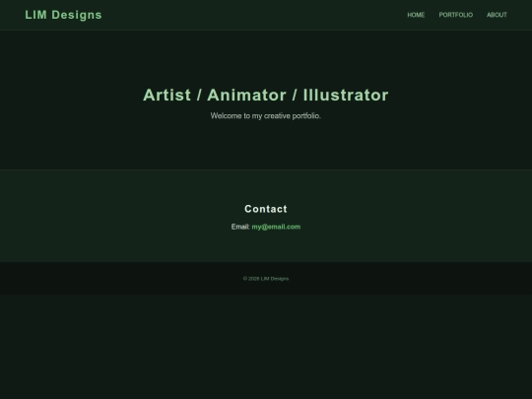Click the copyright LIM Designs footer text

click(266, 279)
